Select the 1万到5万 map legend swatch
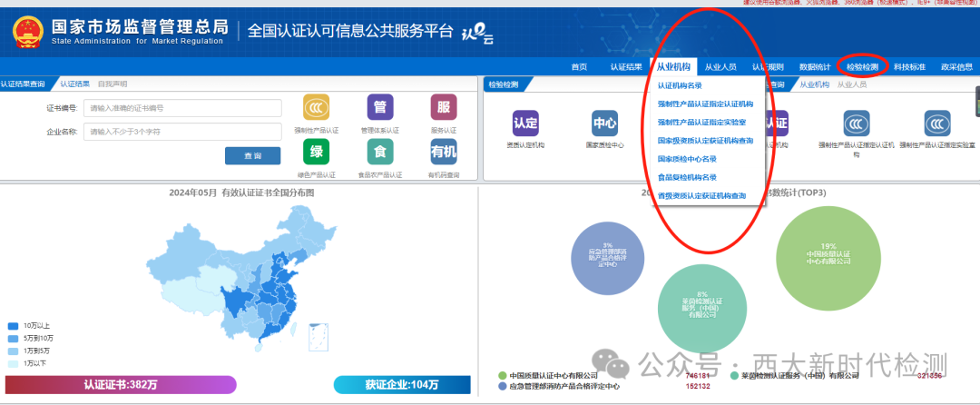Image resolution: width=980 pixels, height=405 pixels. click(13, 351)
